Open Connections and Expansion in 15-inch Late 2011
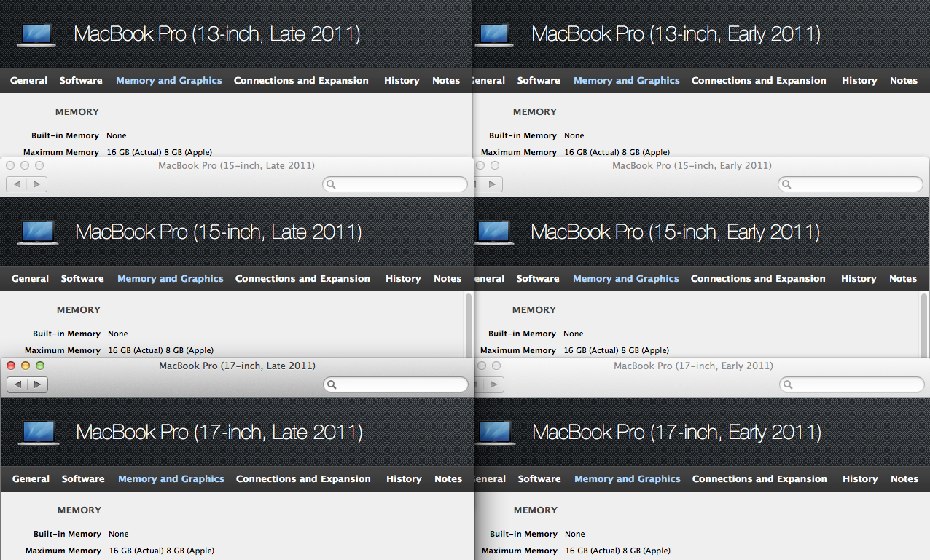930x560 pixels. click(302, 279)
